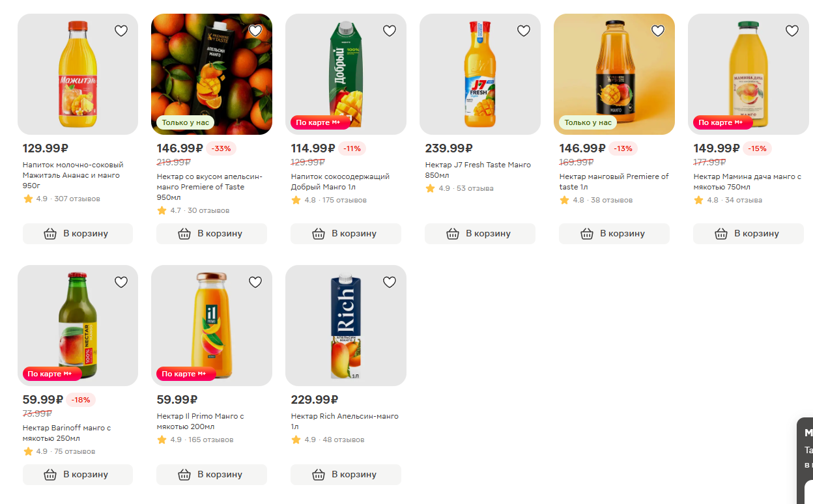Open Нектар Мамина дача манго product link
Screen dimensions: 813x504
747,182
